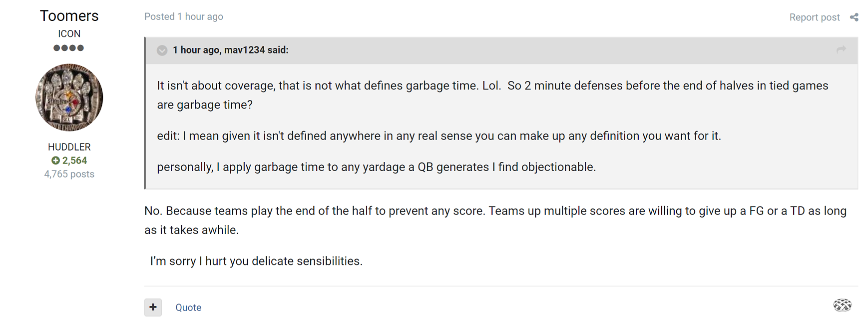Click the HUDDLER group label

tap(69, 147)
